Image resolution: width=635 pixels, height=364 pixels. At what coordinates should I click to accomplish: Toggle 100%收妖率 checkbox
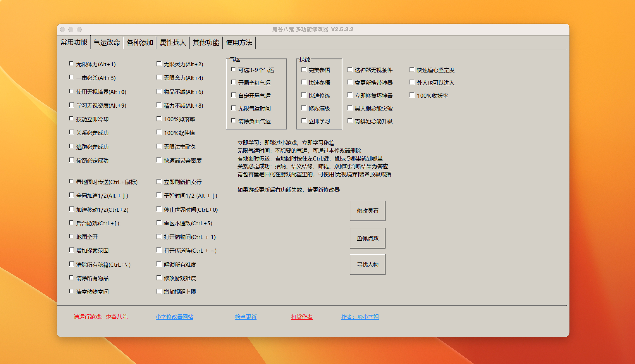click(412, 95)
